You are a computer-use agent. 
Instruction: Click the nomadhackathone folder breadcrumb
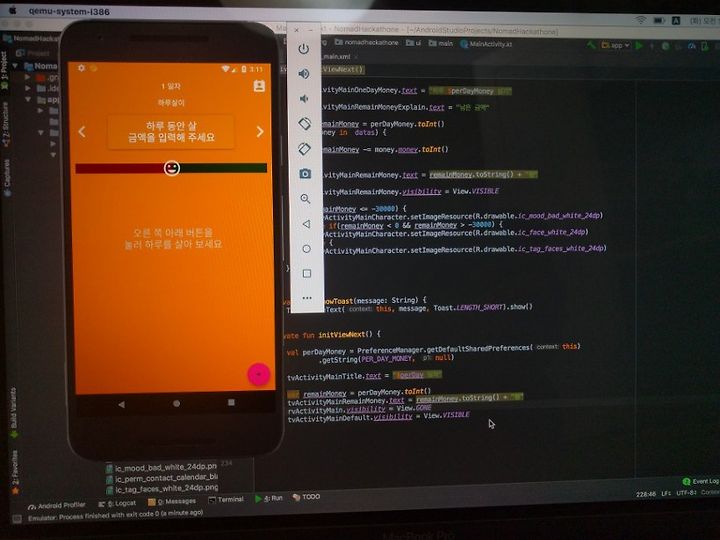coord(366,42)
